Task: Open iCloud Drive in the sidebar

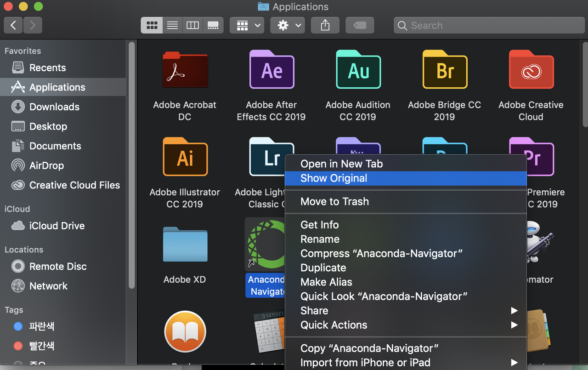Action: tap(63, 226)
